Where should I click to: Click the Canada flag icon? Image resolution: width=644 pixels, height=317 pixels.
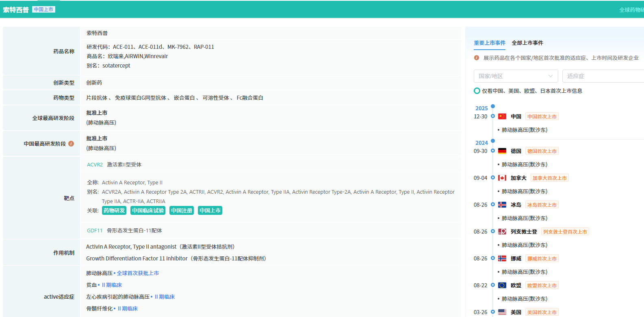(502, 178)
